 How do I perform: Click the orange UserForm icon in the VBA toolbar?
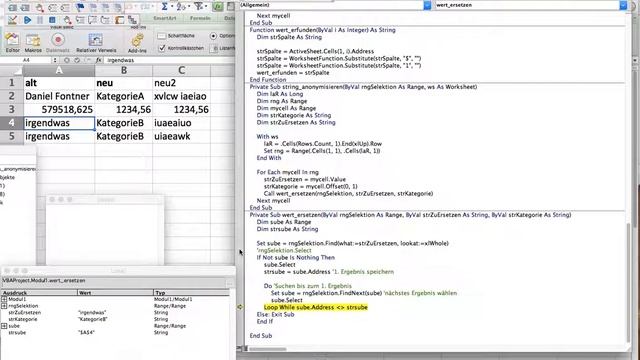[x=120, y=20]
